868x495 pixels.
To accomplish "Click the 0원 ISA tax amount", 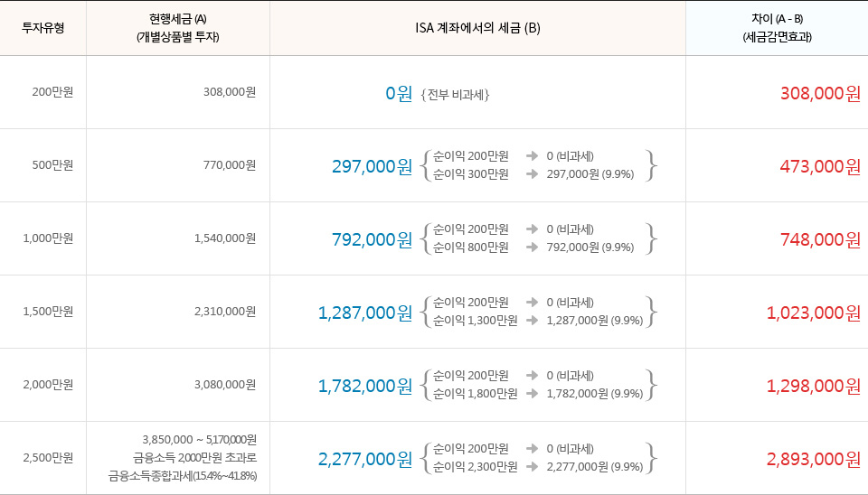I will tap(399, 93).
